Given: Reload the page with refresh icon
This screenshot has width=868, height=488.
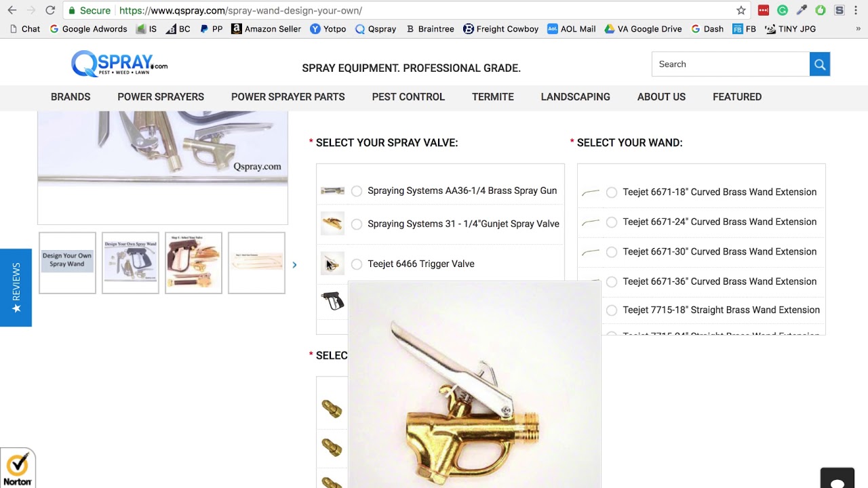Looking at the screenshot, I should (x=50, y=10).
